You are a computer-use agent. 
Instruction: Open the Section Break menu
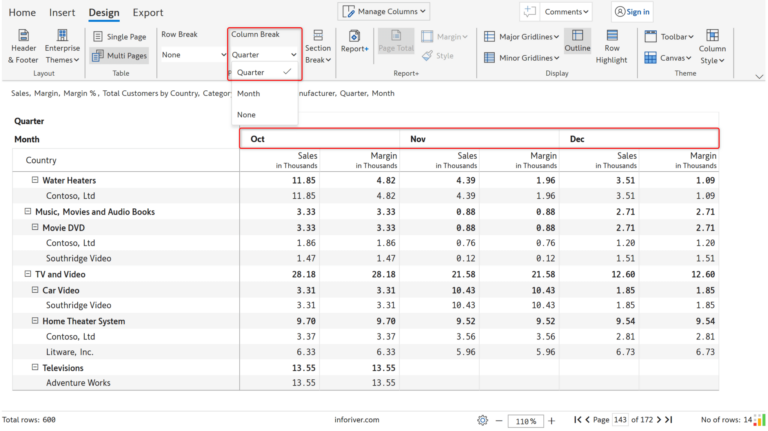point(318,48)
